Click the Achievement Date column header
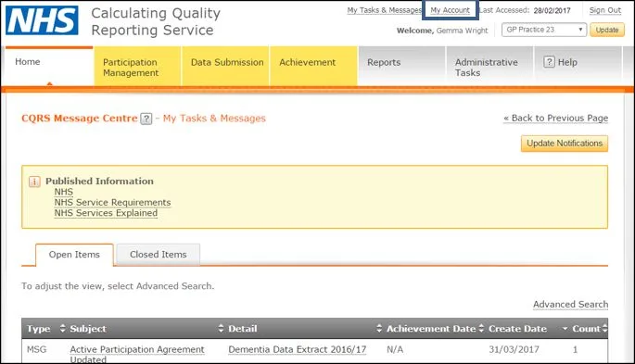The image size is (635, 364). tap(431, 329)
